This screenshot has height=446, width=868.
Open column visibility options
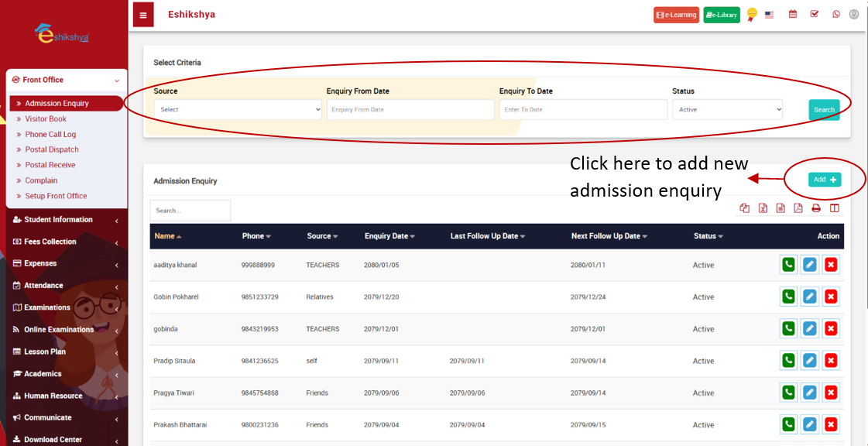click(835, 208)
